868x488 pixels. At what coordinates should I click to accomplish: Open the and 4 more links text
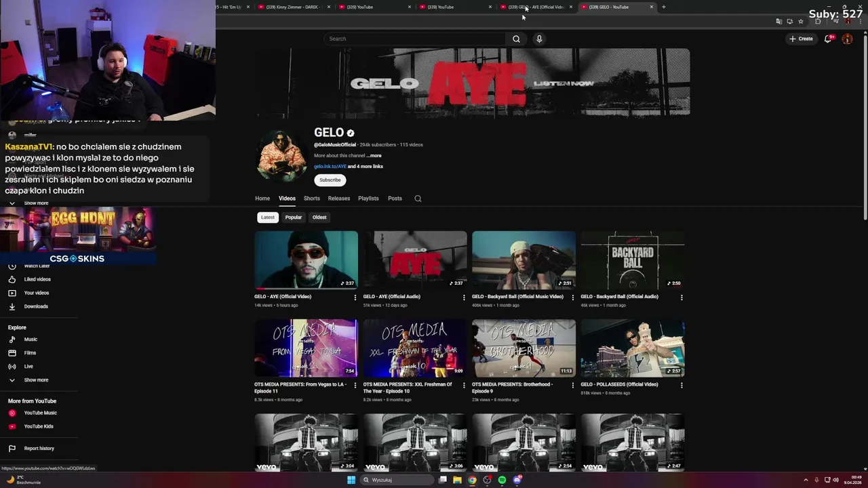click(x=366, y=167)
